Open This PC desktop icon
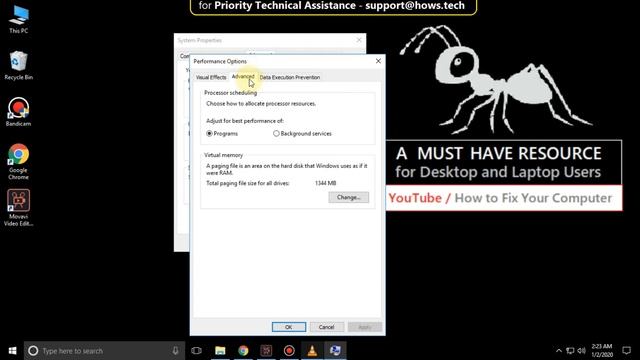The image size is (640, 360). pyautogui.click(x=19, y=19)
